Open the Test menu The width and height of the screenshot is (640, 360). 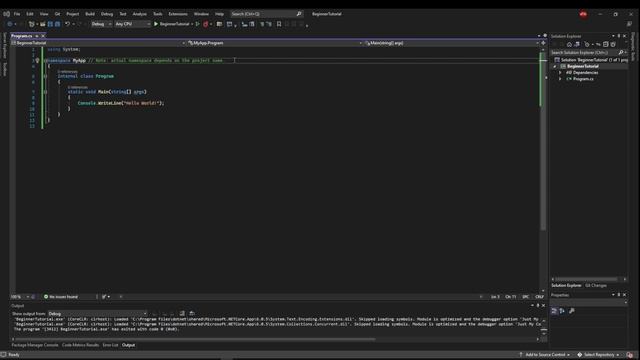click(x=122, y=14)
